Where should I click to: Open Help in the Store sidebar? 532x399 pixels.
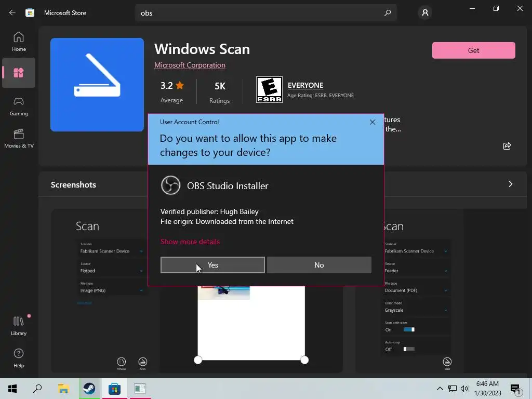point(19,358)
